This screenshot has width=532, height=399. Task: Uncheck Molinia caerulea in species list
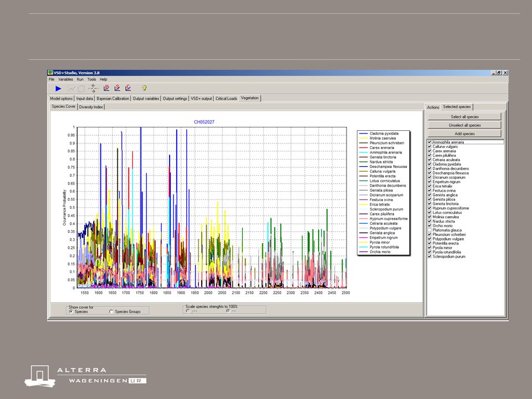(x=429, y=217)
